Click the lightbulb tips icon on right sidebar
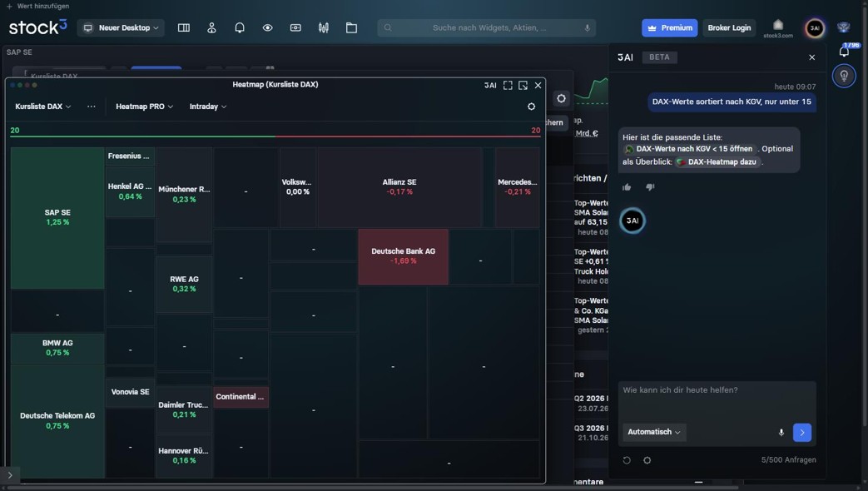The height and width of the screenshot is (491, 868). (x=844, y=76)
